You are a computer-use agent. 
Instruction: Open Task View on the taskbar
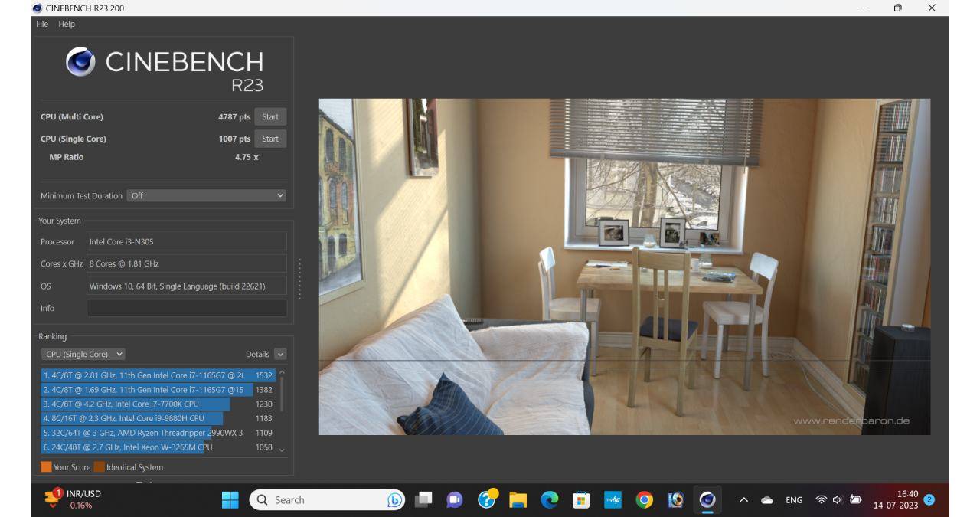[x=423, y=500]
